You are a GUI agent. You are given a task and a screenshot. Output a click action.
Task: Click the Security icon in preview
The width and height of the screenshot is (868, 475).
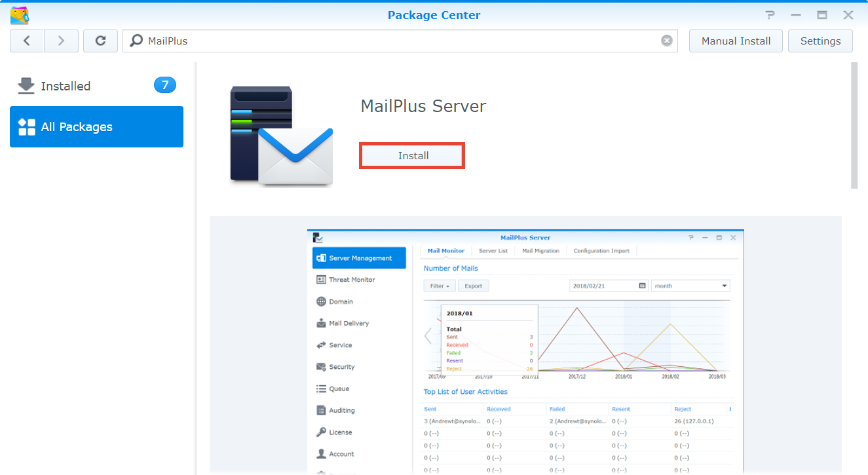point(321,367)
